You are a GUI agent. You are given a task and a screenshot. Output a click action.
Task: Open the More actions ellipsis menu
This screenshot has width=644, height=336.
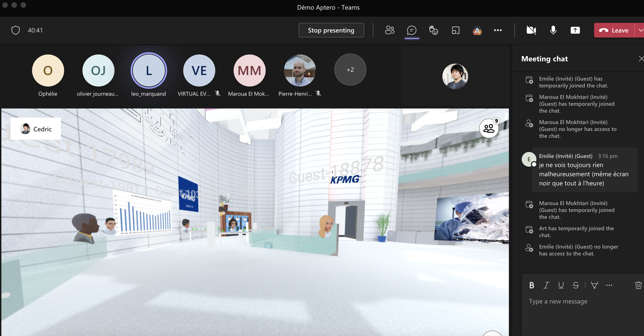pyautogui.click(x=497, y=30)
